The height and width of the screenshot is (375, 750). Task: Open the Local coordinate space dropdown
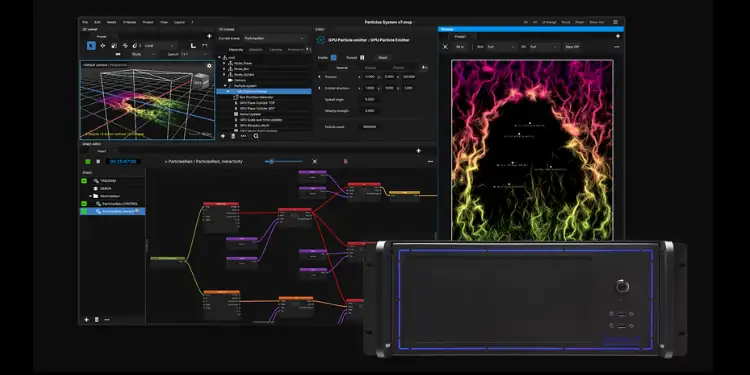point(160,45)
